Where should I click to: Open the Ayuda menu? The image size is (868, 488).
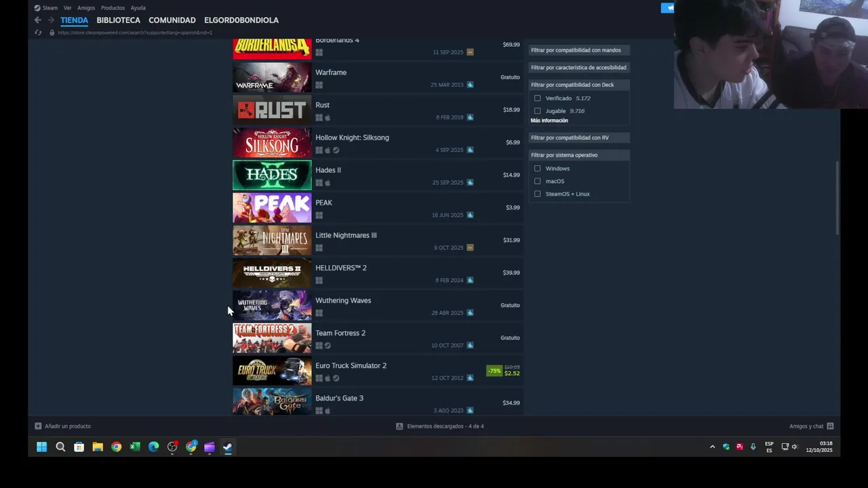point(138,8)
